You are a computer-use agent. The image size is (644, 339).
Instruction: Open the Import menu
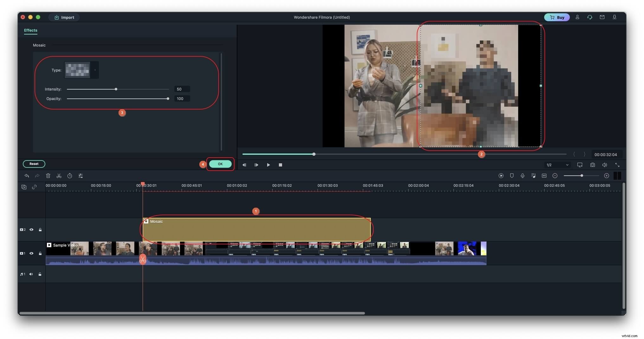(64, 17)
